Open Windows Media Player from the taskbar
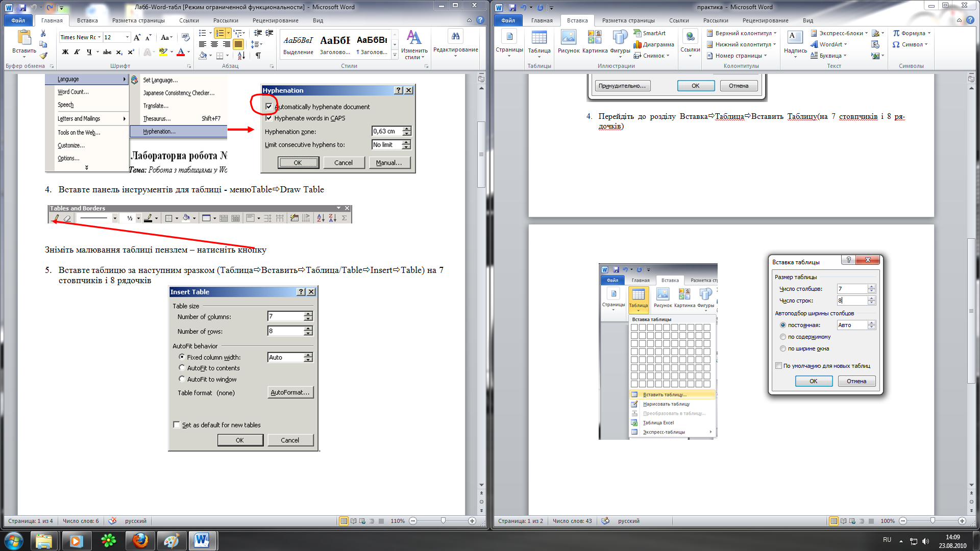This screenshot has width=980, height=551. click(76, 541)
